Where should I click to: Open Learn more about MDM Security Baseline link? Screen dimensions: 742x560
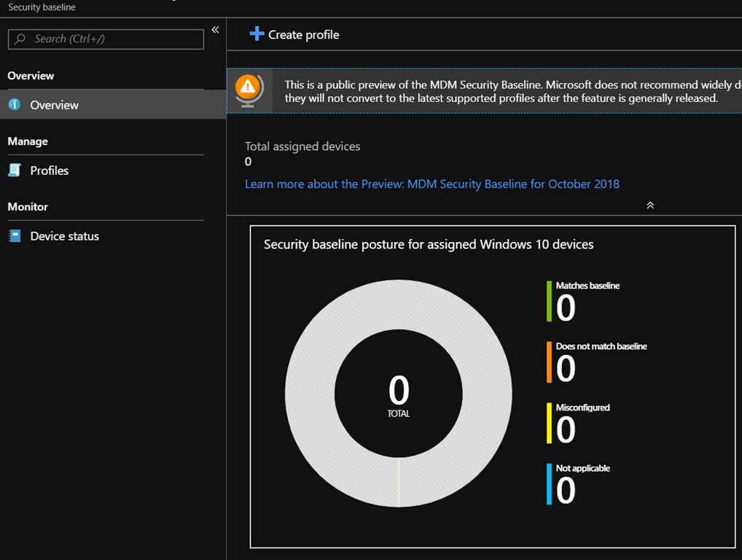click(x=432, y=184)
